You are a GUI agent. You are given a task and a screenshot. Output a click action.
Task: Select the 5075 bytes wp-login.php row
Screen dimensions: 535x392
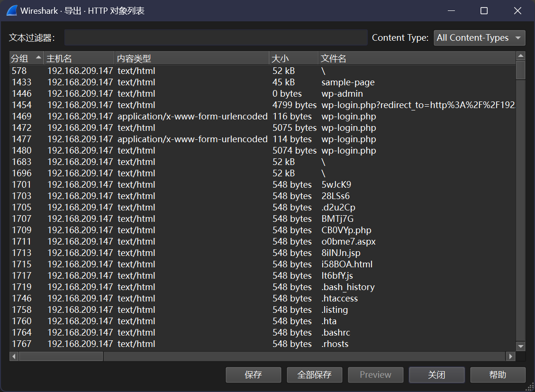pyautogui.click(x=263, y=128)
